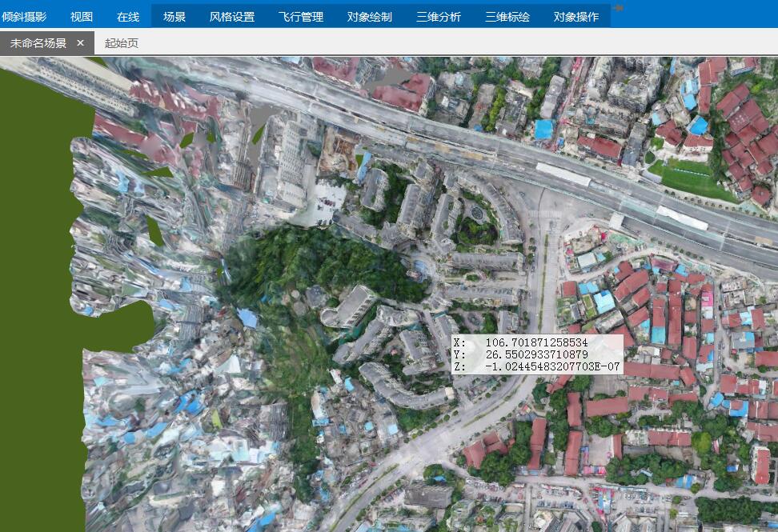Click the Z coordinate value -1.02445483207703E-07

[552, 367]
